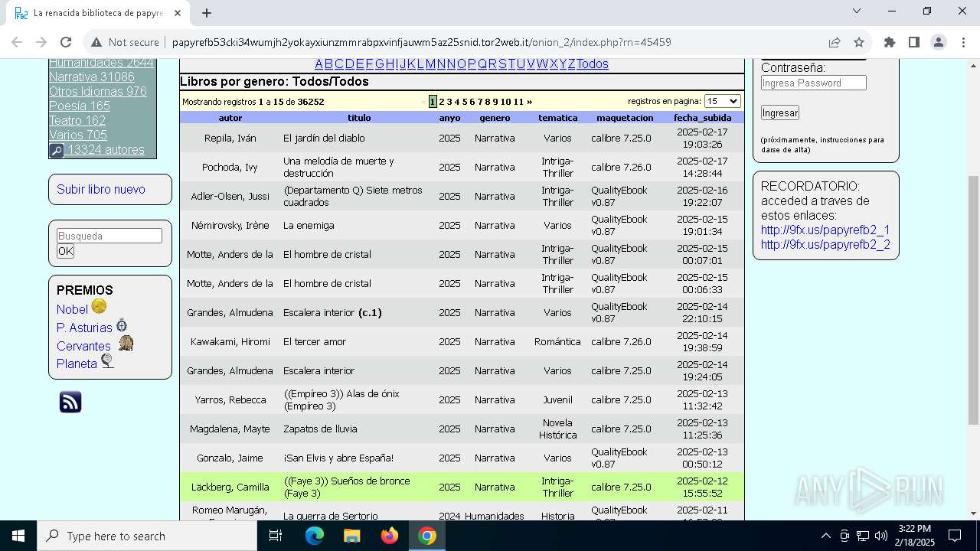This screenshot has height=551, width=980.
Task: Click the P. Asturias award icon
Action: click(122, 325)
